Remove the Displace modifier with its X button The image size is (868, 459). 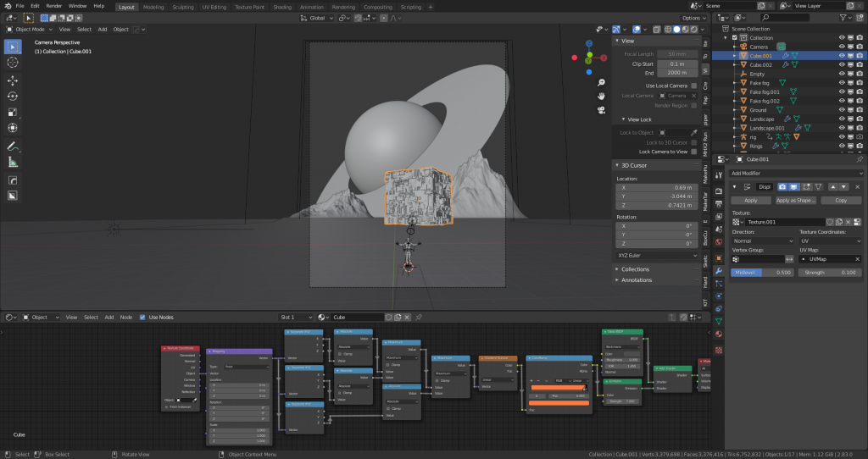(858, 187)
